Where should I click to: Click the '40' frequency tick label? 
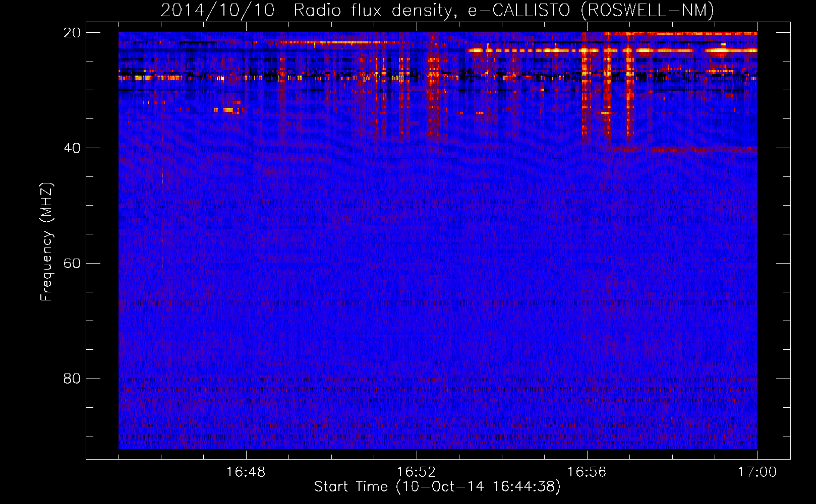[72, 148]
